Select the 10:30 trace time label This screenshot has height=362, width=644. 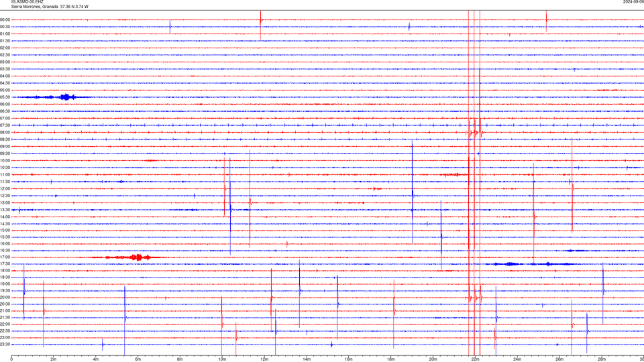tap(5, 168)
